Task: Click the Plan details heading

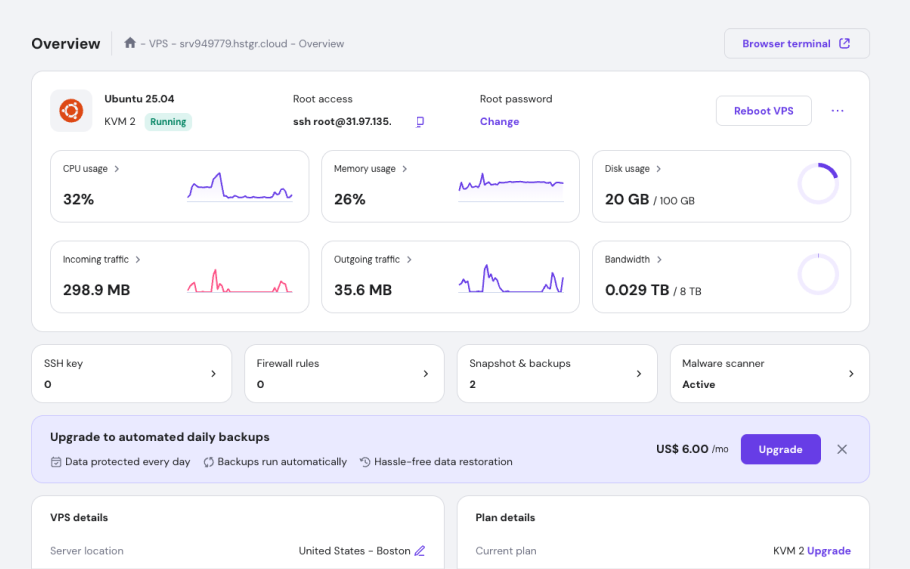Action: click(505, 517)
